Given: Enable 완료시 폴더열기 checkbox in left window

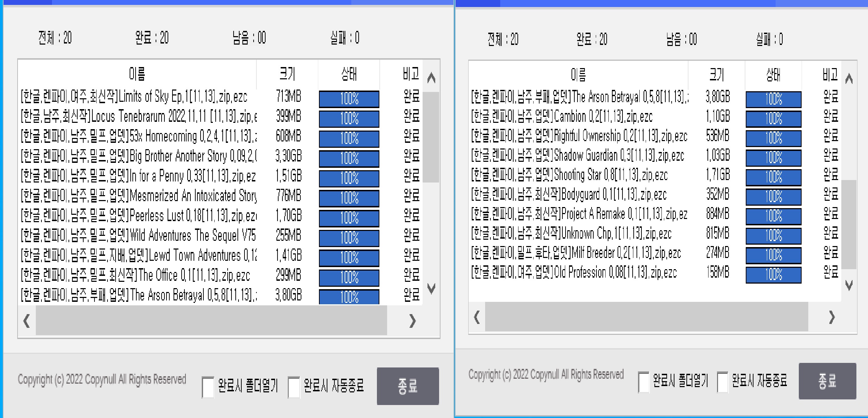Looking at the screenshot, I should click(x=208, y=387).
